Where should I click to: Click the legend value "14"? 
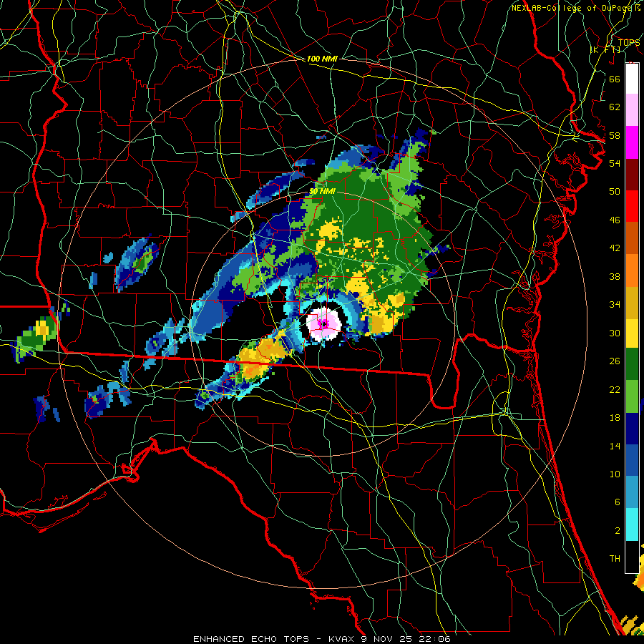coord(615,447)
